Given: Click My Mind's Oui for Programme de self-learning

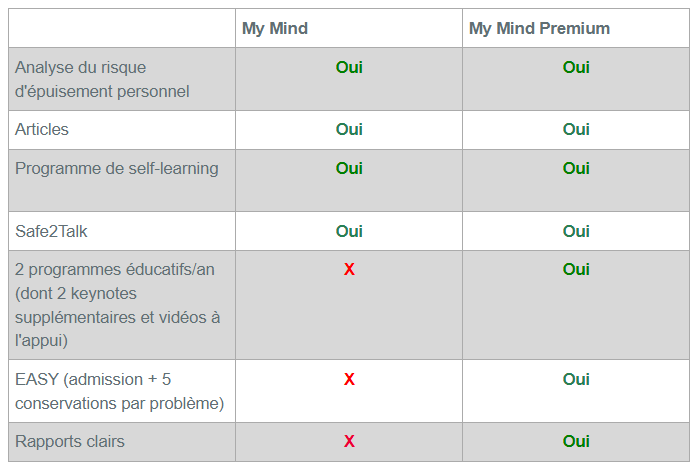Looking at the screenshot, I should tap(349, 168).
